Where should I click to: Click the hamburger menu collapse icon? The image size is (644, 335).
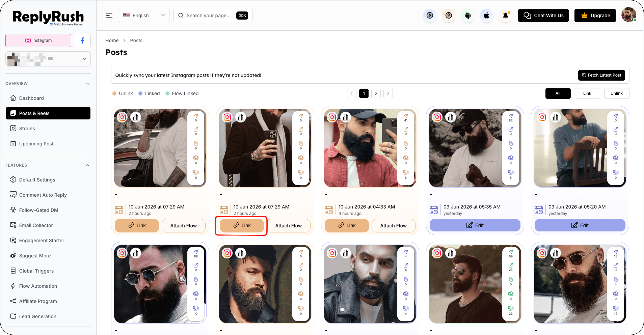[109, 16]
